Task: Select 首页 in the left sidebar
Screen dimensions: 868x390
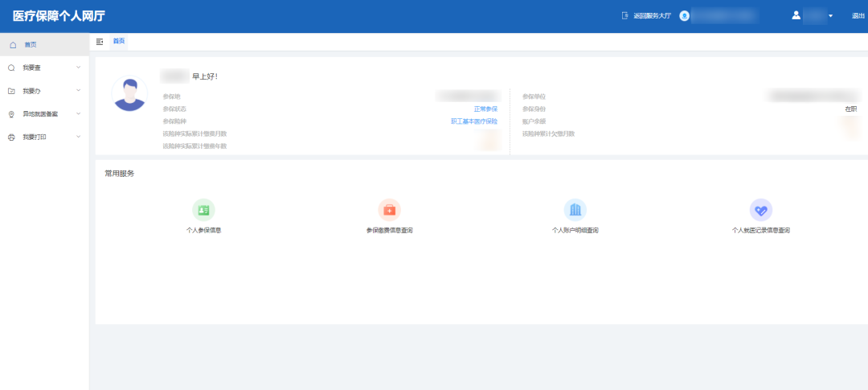Action: pyautogui.click(x=44, y=45)
